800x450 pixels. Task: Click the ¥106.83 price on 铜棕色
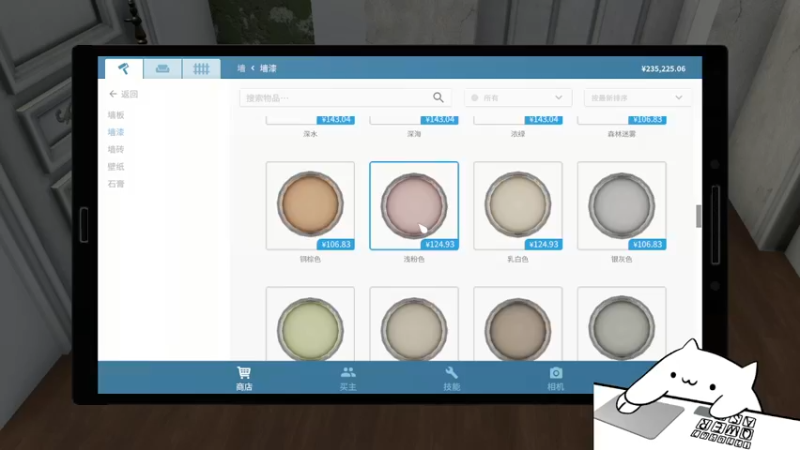tap(336, 244)
